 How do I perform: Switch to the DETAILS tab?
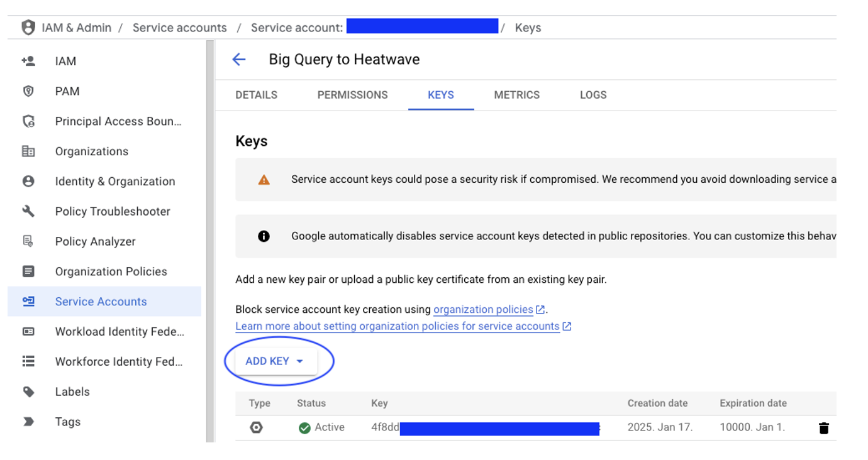(256, 95)
